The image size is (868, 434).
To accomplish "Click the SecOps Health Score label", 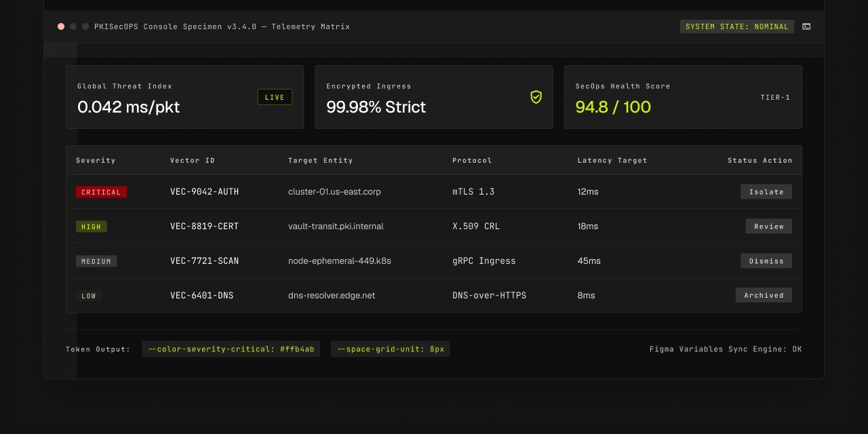I will click(x=623, y=86).
